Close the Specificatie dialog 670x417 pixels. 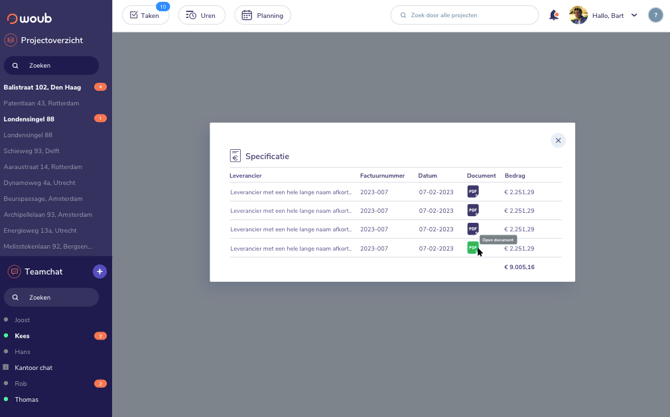[x=558, y=140]
